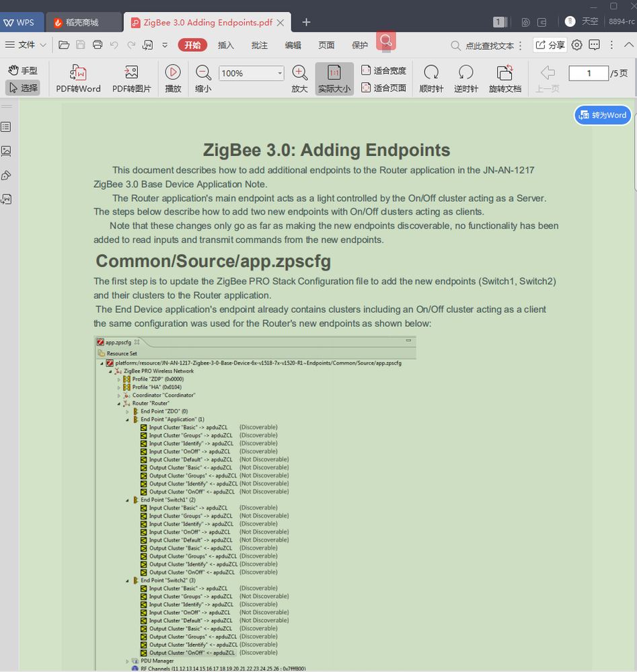The height and width of the screenshot is (672, 637).
Task: Open a new tab with plus button
Action: click(306, 22)
